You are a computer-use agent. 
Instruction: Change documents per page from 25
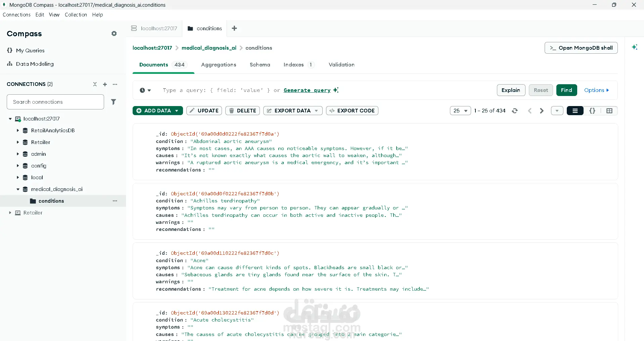[x=460, y=111]
